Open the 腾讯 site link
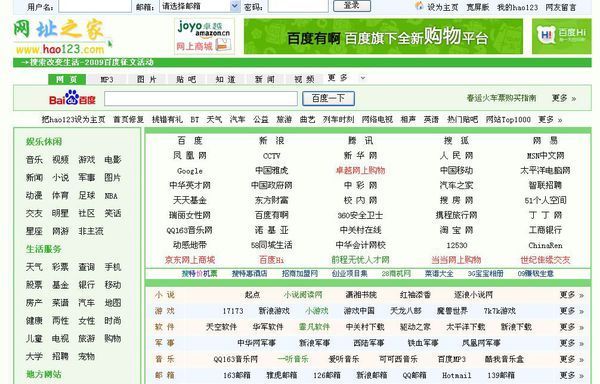This screenshot has height=384, width=600. (360, 141)
